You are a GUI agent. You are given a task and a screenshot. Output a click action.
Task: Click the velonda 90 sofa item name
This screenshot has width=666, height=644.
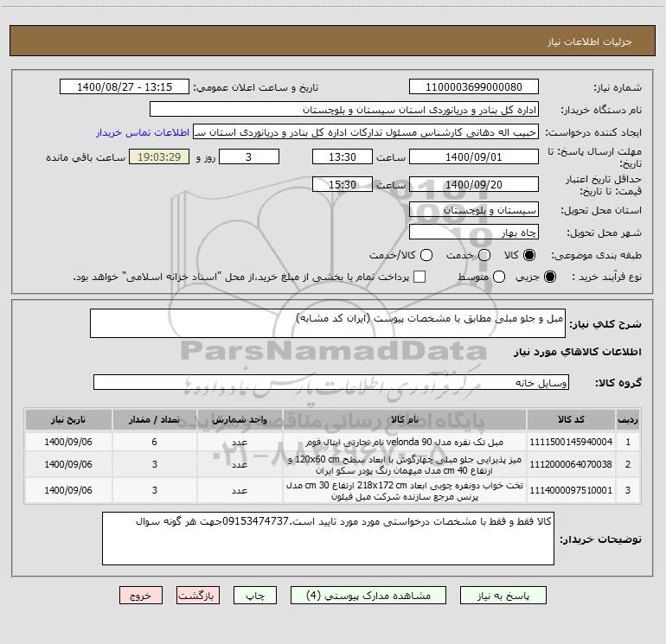(x=405, y=442)
